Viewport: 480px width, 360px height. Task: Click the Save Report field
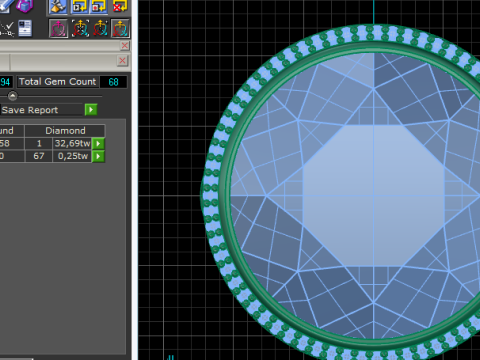click(x=41, y=110)
